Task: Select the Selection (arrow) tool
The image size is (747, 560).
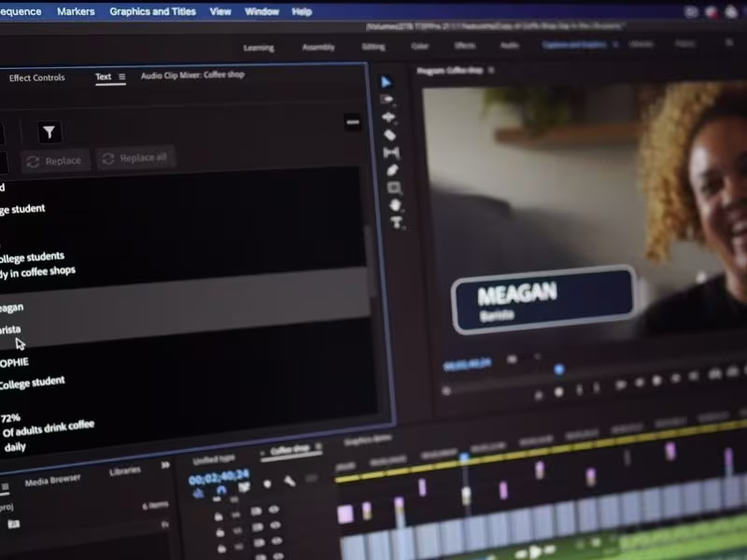Action: [386, 82]
